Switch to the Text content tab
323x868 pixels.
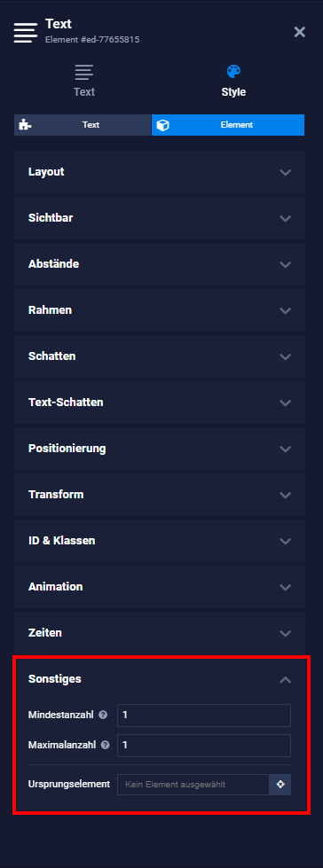click(x=84, y=81)
